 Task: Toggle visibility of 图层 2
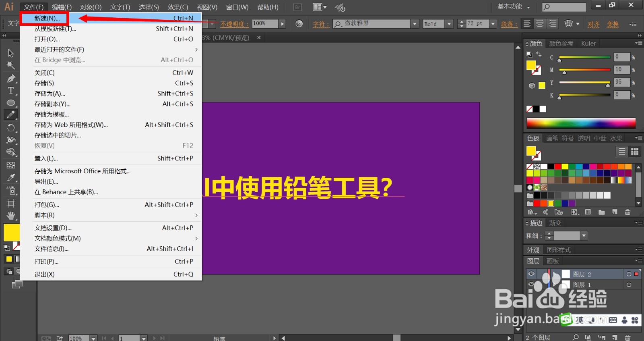531,274
